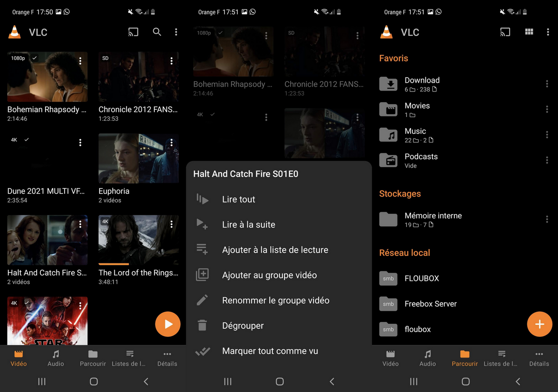This screenshot has width=558, height=392.
Task: Open the Freebox Server network share
Action: click(465, 304)
